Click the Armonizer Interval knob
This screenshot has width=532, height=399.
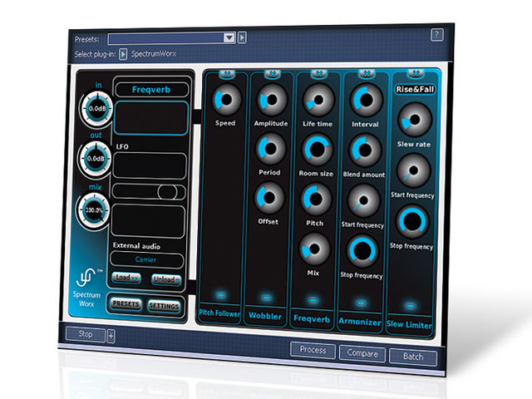point(366,100)
